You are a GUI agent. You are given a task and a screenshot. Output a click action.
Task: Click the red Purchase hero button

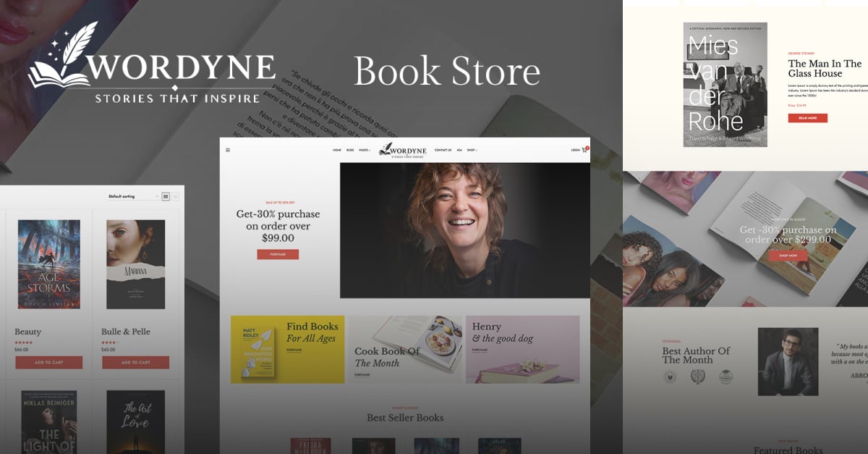tap(278, 254)
